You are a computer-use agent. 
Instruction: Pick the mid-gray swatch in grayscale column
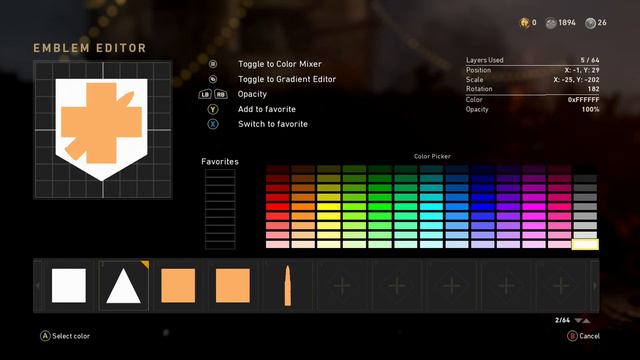(585, 207)
